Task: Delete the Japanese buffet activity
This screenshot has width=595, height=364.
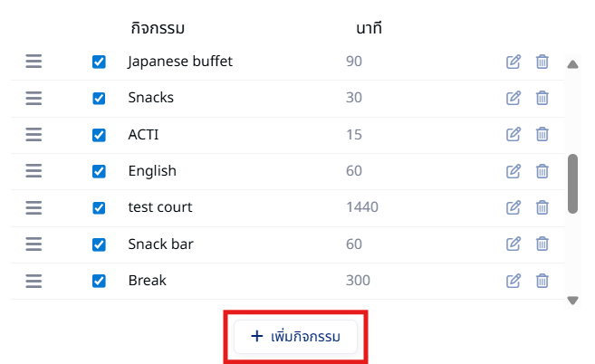Action: pos(542,62)
